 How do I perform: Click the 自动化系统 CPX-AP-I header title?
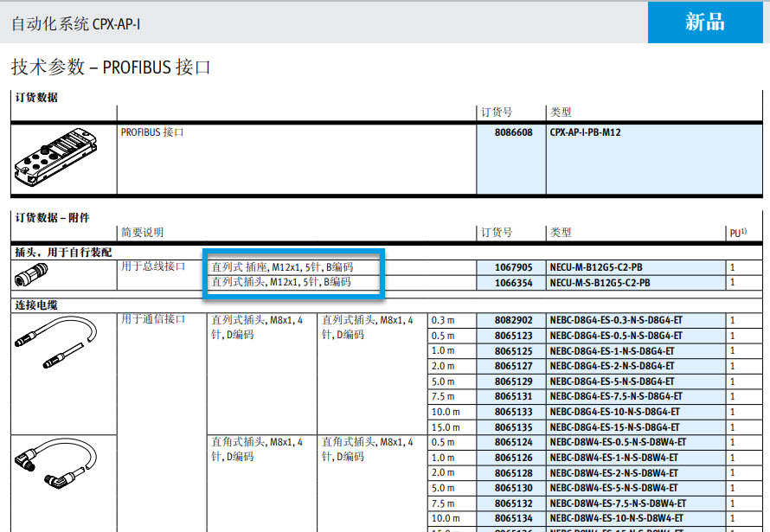coord(75,23)
